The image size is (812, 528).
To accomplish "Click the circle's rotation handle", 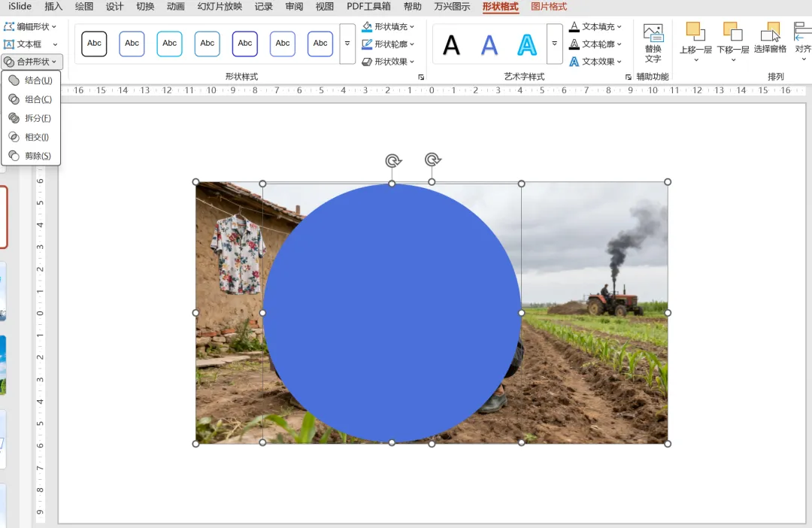I will pyautogui.click(x=393, y=161).
